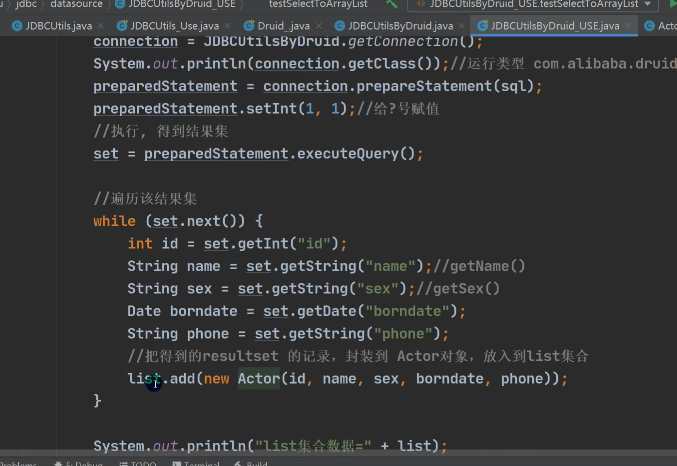
Task: Click the JDBCUtilsByDruid_USE class breadcrumb
Action: [176, 4]
